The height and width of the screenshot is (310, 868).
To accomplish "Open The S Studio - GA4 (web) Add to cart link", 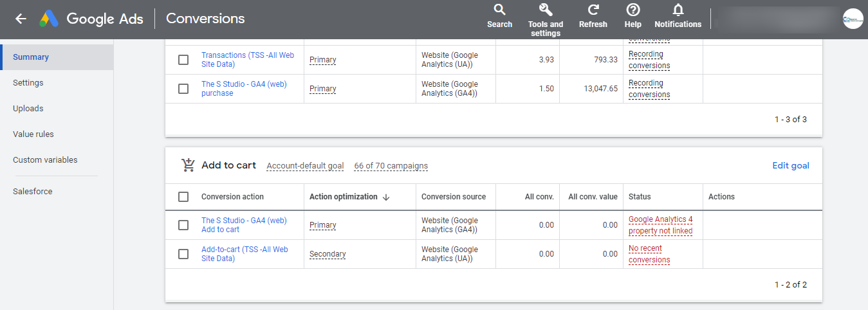I will [x=244, y=225].
